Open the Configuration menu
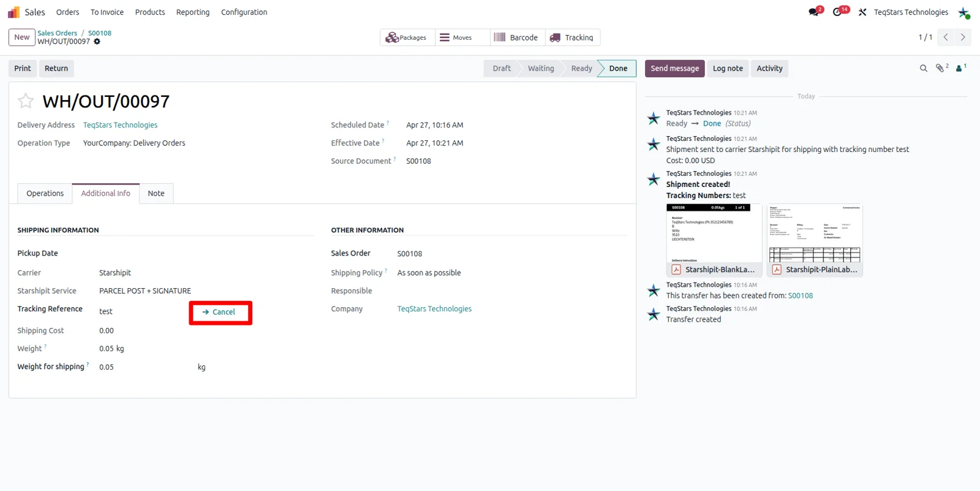 [244, 12]
